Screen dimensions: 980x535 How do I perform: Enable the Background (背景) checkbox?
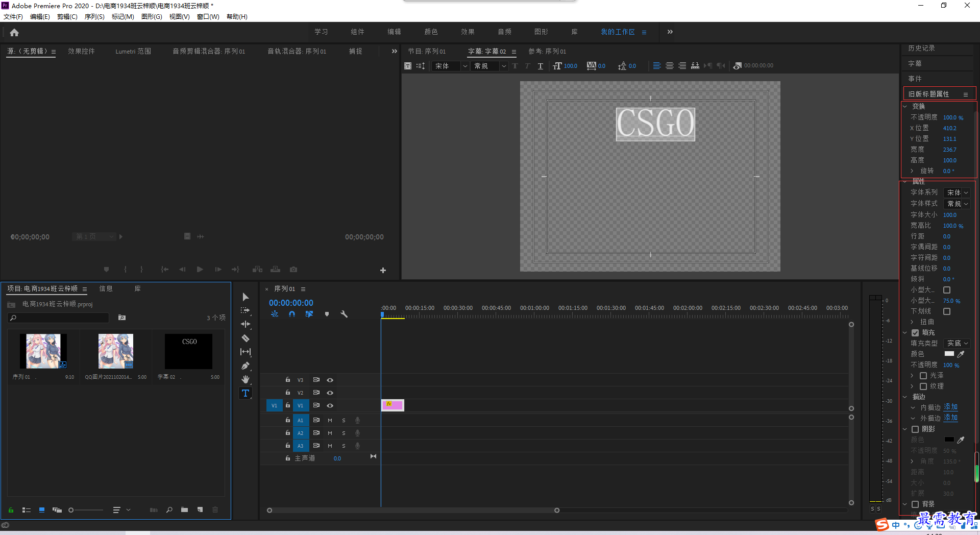(915, 504)
